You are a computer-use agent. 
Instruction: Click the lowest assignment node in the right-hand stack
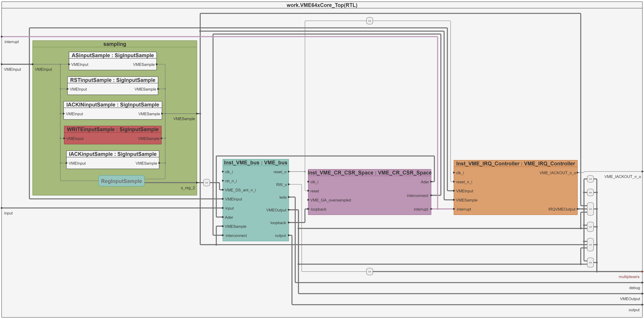click(590, 263)
